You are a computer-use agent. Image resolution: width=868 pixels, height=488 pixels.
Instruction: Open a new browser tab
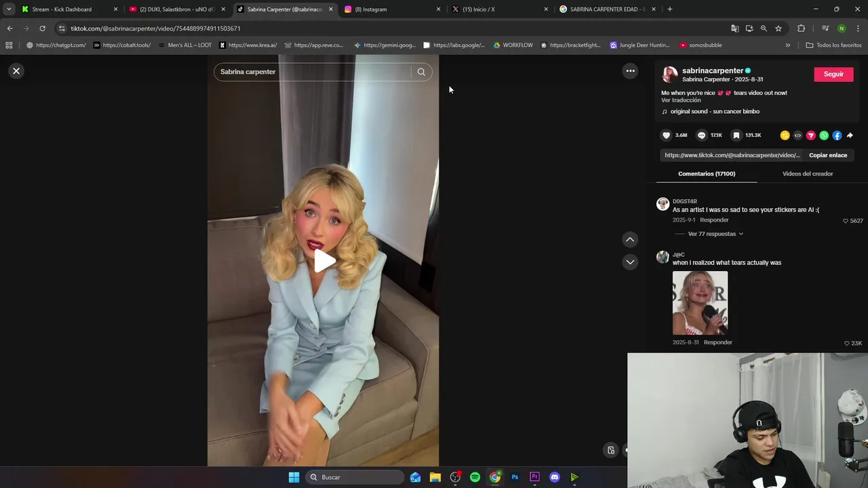(670, 9)
